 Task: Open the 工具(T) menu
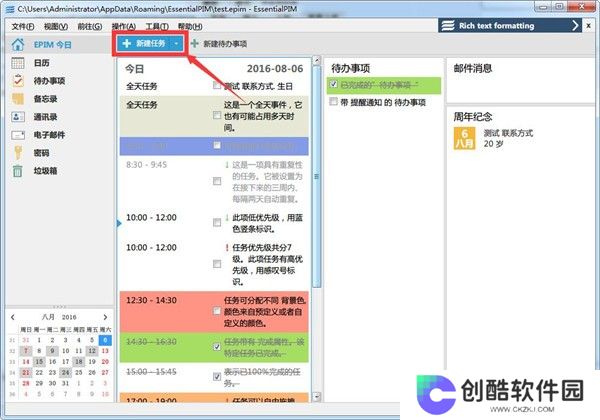(x=157, y=26)
